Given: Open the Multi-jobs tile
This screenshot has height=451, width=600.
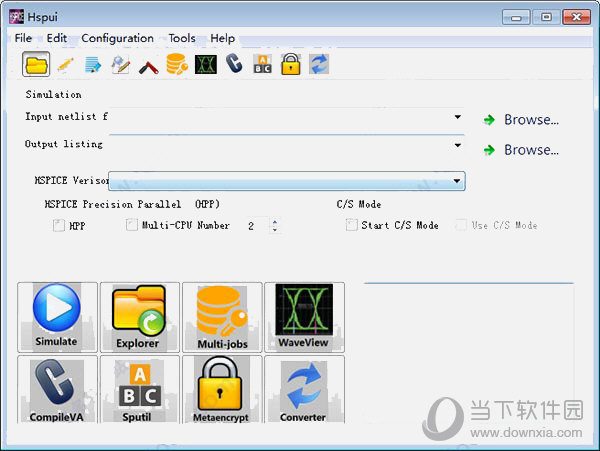Looking at the screenshot, I should point(222,317).
